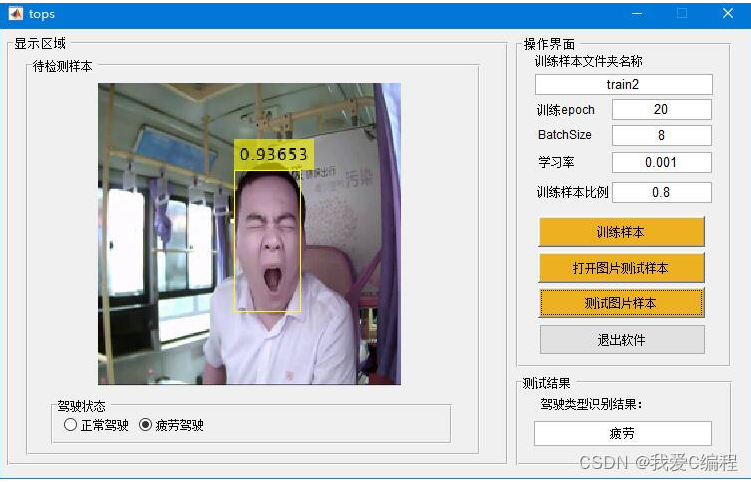Click the yellow 0.93653 confidence label
The image size is (751, 482).
[x=274, y=154]
